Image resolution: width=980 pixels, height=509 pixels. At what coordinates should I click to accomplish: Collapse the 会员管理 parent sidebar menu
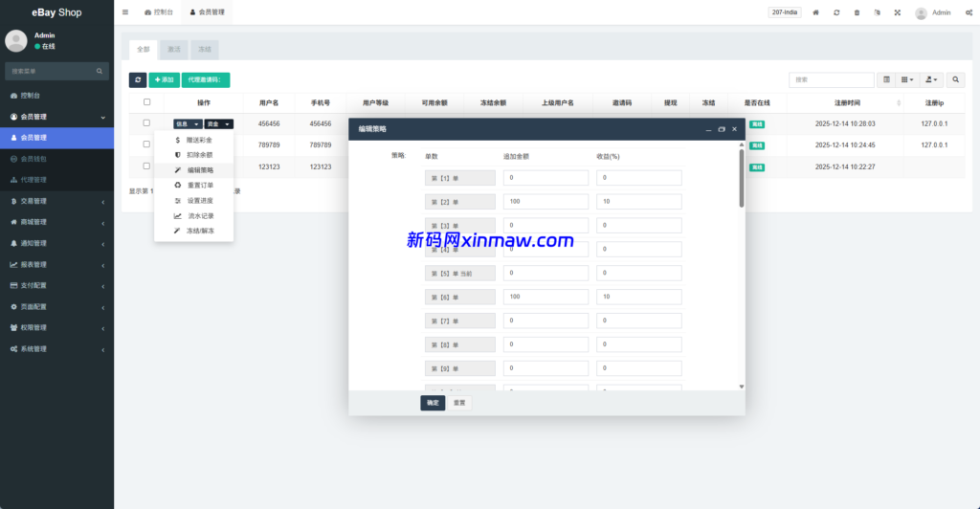point(56,117)
